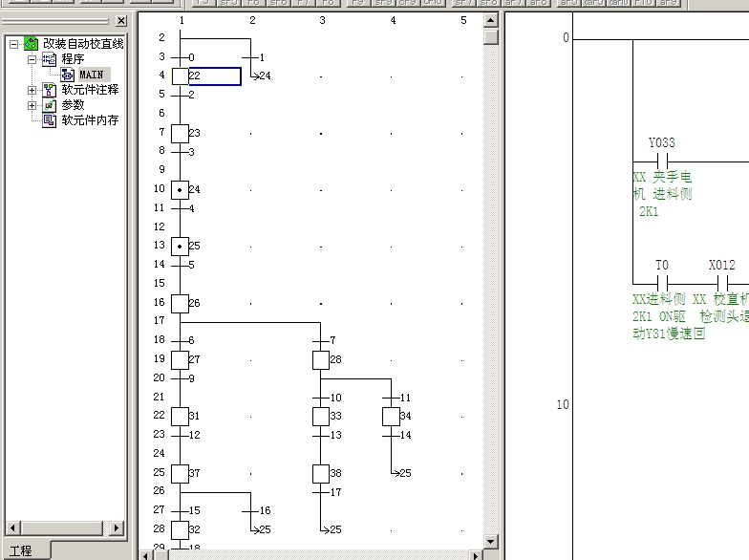Click the 软元件内存 device memory icon
The height and width of the screenshot is (560, 749).
[49, 120]
